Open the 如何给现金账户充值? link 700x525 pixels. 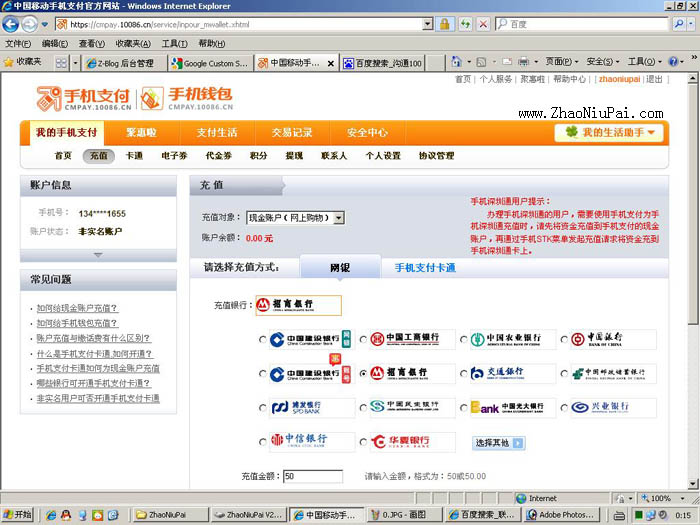pos(77,308)
